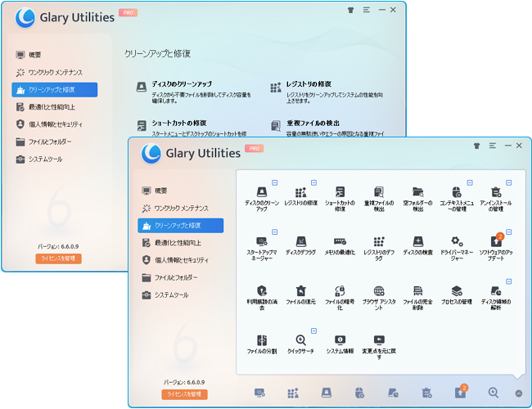Click quick search icon in bottom dock
Image resolution: width=532 pixels, height=409 pixels.
click(494, 393)
